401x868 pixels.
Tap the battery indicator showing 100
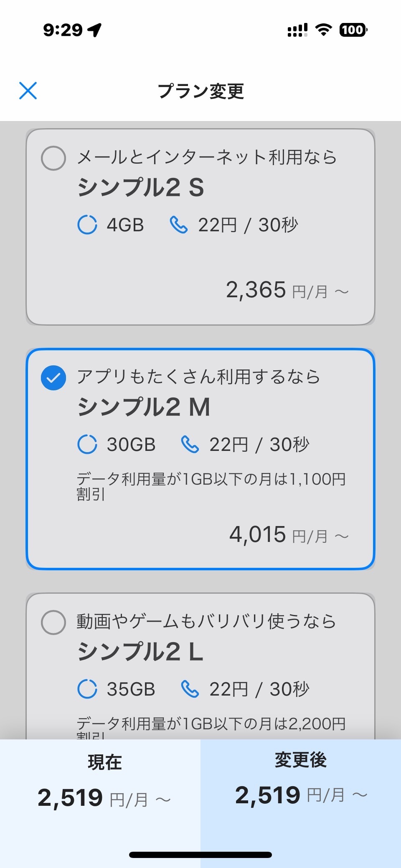[353, 30]
